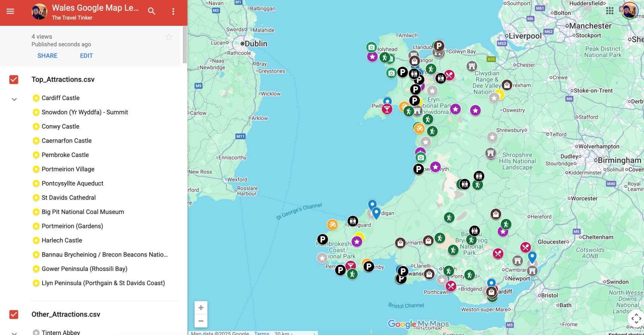
Task: Click the sidebar vertical scrollbar
Action: click(185, 44)
